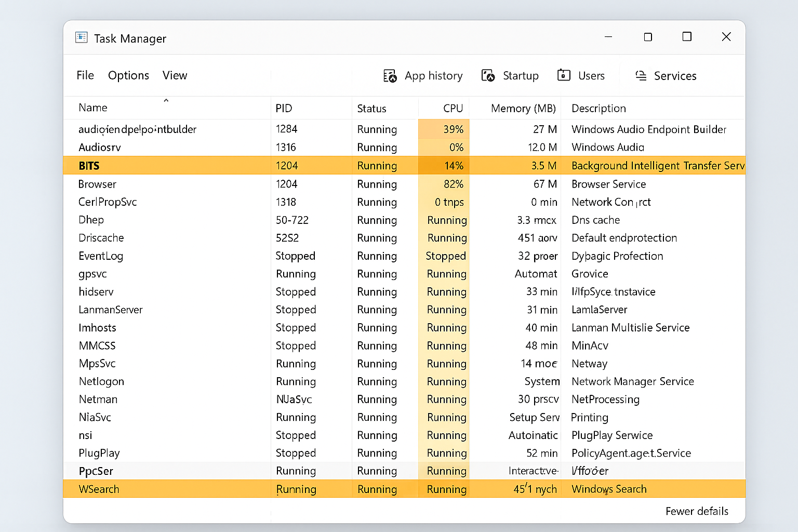Image resolution: width=798 pixels, height=532 pixels.
Task: Click Fewer details link
Action: coord(697,511)
